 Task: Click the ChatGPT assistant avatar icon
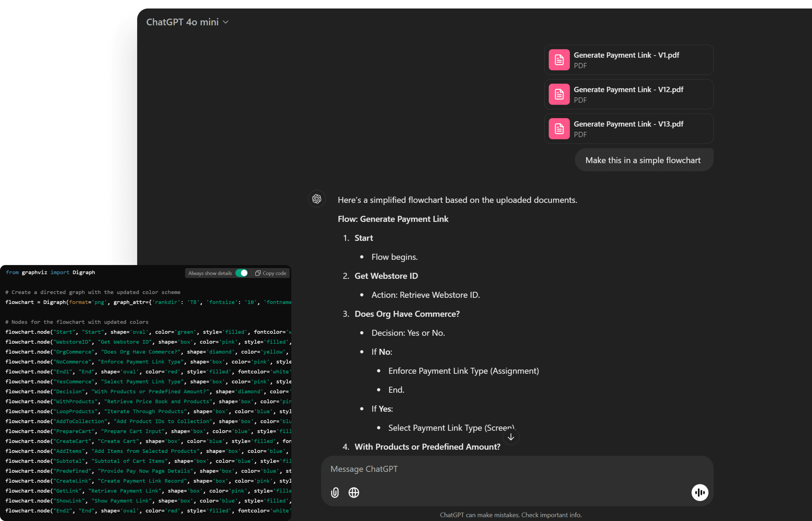(317, 199)
